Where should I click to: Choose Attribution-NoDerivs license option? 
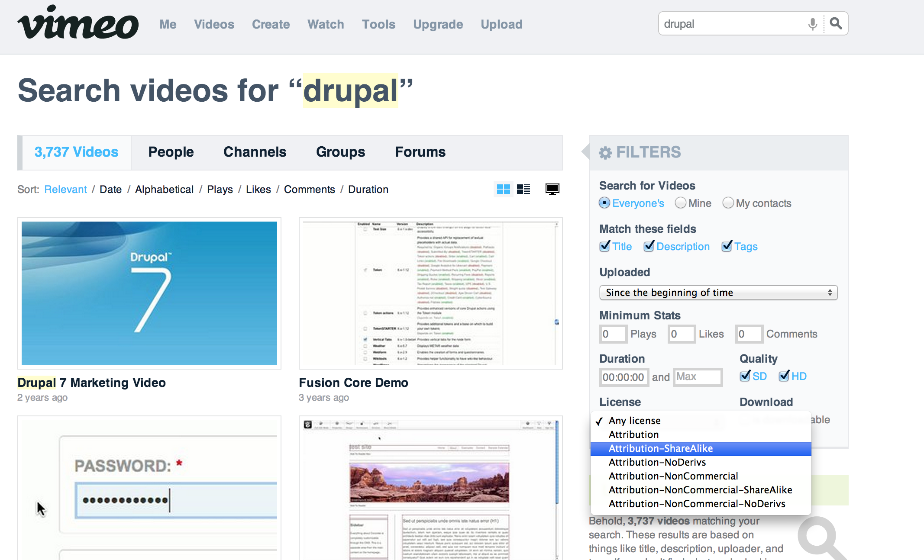coord(701,462)
